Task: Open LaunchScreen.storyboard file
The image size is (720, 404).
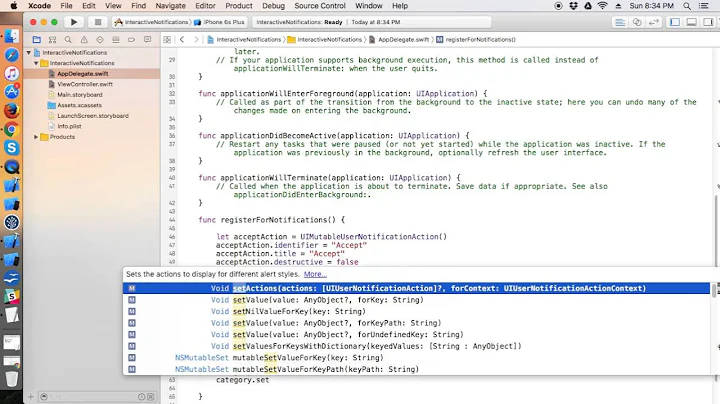Action: tap(93, 116)
